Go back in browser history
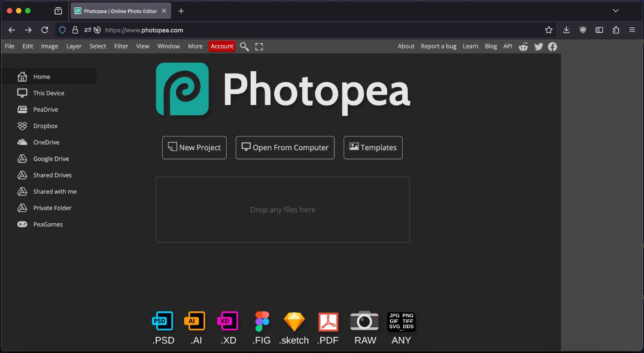This screenshot has width=644, height=353. tap(12, 30)
